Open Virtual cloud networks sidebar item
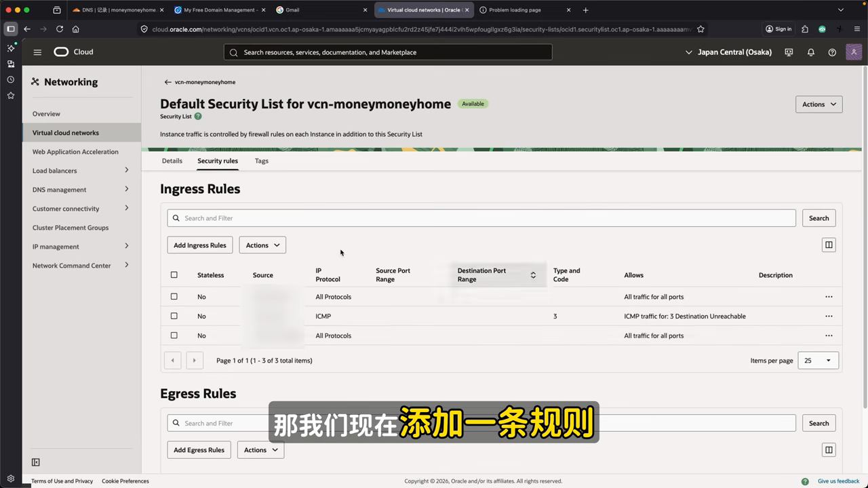Screen dimensions: 868x488 click(82, 133)
